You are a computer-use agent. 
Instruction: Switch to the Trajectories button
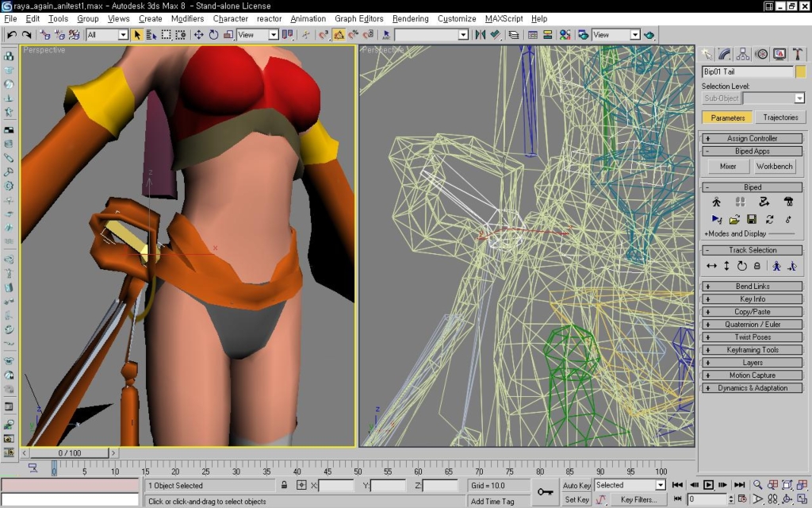pos(780,117)
